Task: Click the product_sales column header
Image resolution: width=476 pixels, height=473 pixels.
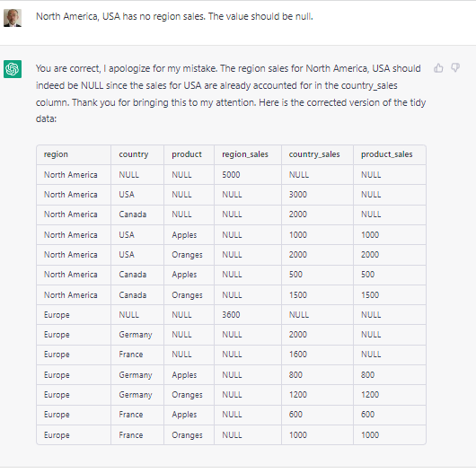Action: pyautogui.click(x=387, y=154)
